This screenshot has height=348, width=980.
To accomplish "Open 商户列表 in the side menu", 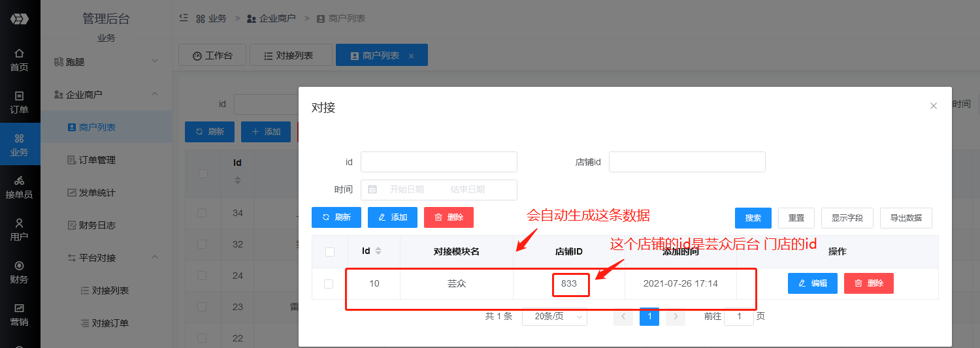I will click(x=106, y=127).
